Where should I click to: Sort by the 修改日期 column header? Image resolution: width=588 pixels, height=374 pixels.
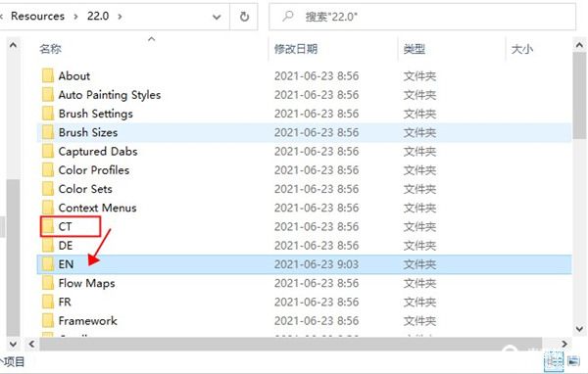point(296,49)
